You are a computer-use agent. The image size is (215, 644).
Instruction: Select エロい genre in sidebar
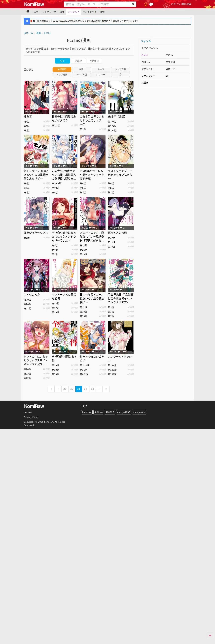click(169, 55)
